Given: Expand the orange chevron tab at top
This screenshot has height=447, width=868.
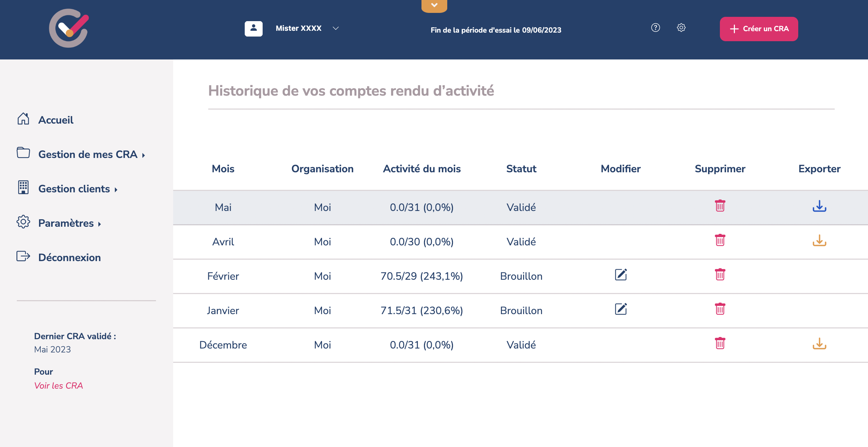Looking at the screenshot, I should pos(434,5).
